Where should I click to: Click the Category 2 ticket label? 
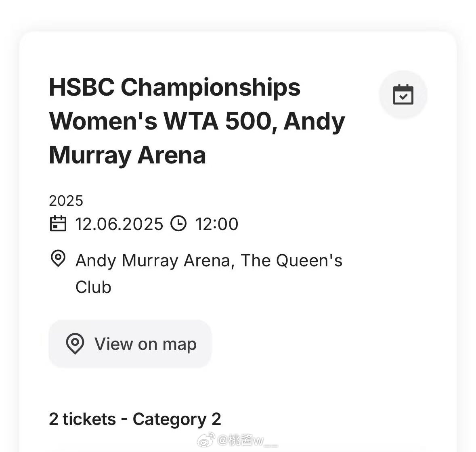(x=177, y=420)
